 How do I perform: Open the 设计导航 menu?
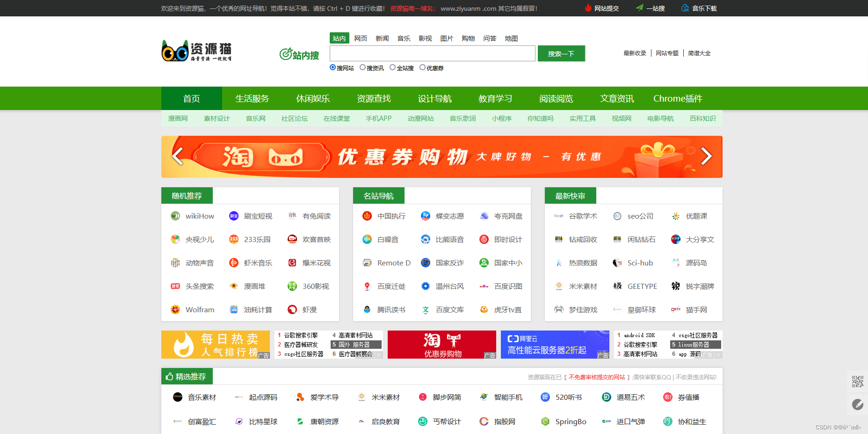[435, 98]
